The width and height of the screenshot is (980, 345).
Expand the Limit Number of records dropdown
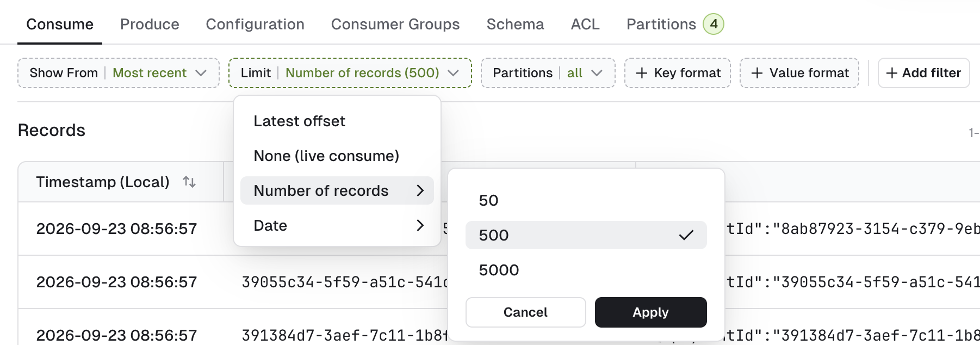[x=350, y=73]
